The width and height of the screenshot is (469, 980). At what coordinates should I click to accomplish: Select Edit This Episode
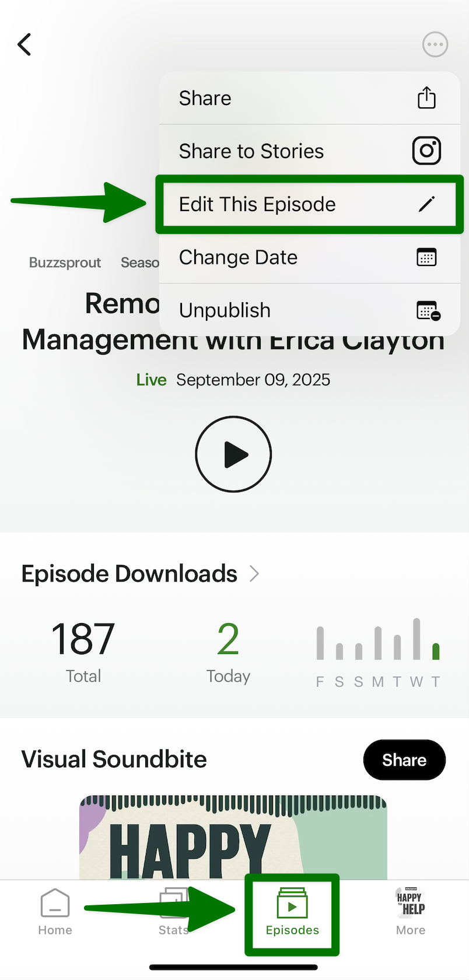pos(257,204)
